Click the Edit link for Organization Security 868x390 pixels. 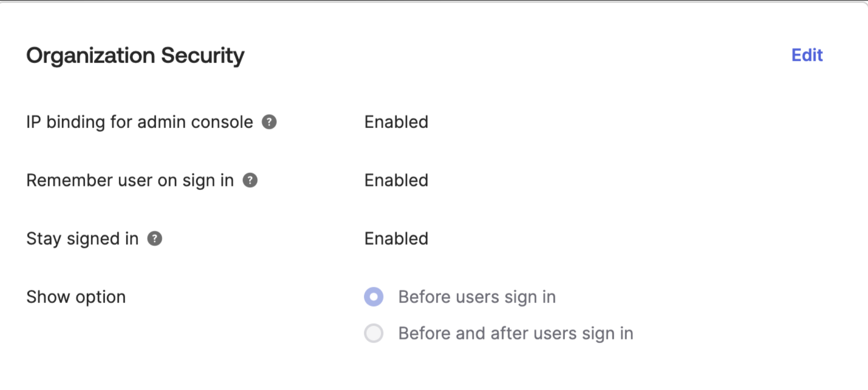pos(807,55)
